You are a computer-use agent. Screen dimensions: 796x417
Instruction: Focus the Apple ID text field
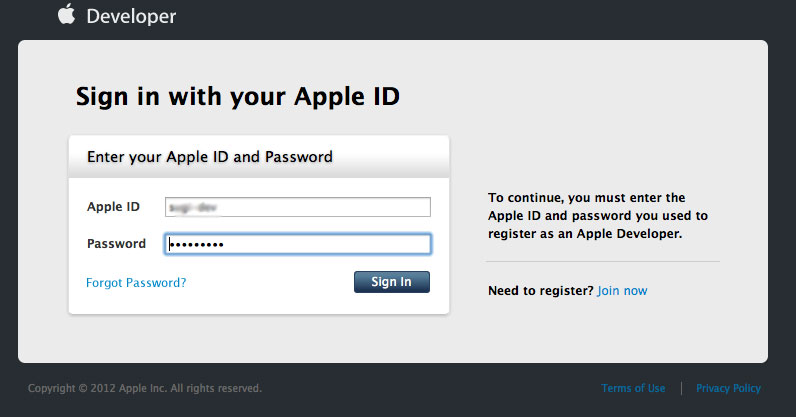(297, 207)
